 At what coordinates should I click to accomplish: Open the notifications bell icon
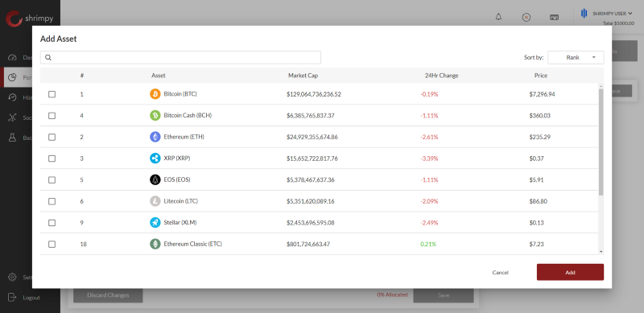498,17
